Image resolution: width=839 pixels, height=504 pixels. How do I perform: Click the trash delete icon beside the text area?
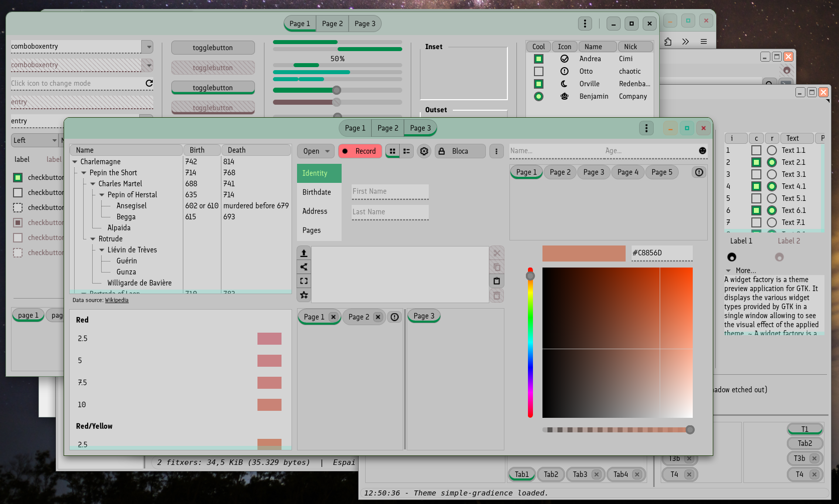[497, 296]
